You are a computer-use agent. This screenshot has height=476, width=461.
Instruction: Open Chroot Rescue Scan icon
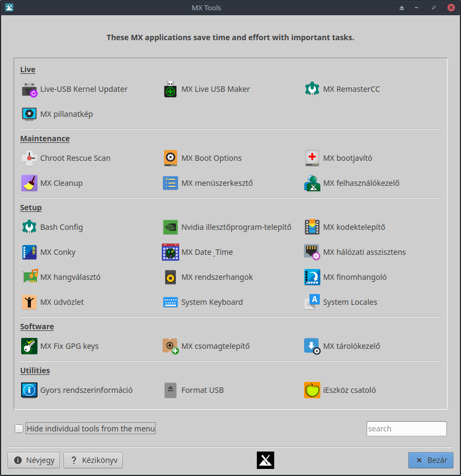coord(29,158)
